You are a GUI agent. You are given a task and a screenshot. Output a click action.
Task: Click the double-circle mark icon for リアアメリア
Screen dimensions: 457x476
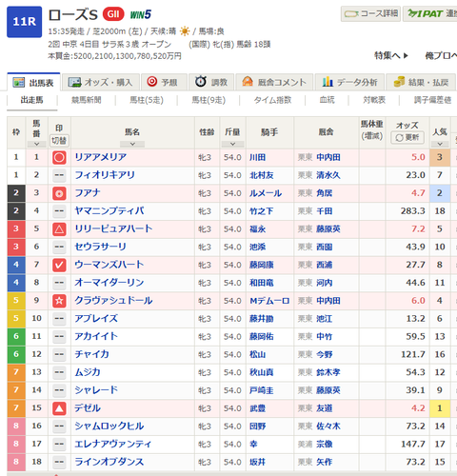59,158
